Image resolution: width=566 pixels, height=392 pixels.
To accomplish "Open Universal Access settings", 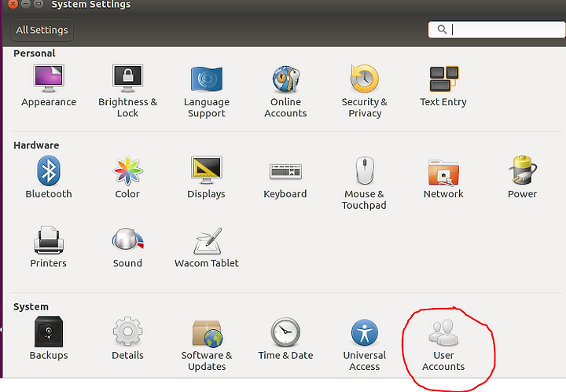I will point(365,345).
